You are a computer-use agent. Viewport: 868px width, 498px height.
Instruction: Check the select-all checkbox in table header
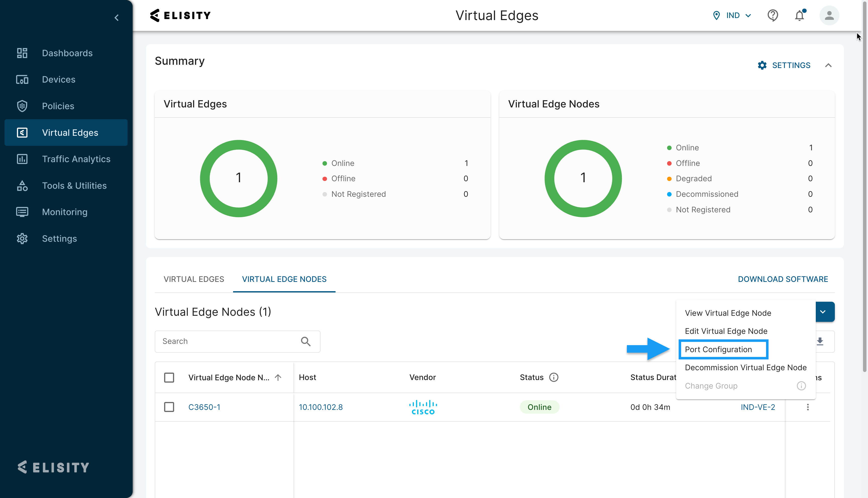(169, 377)
